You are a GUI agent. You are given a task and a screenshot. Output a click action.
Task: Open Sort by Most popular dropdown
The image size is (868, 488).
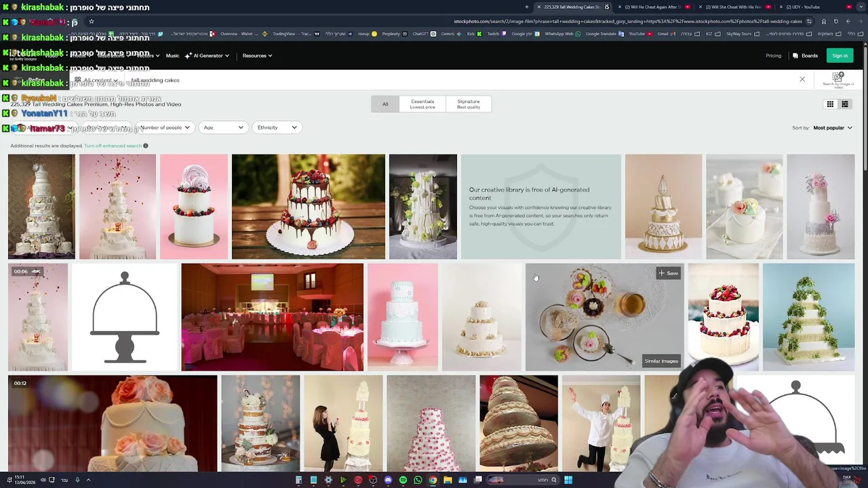(833, 127)
